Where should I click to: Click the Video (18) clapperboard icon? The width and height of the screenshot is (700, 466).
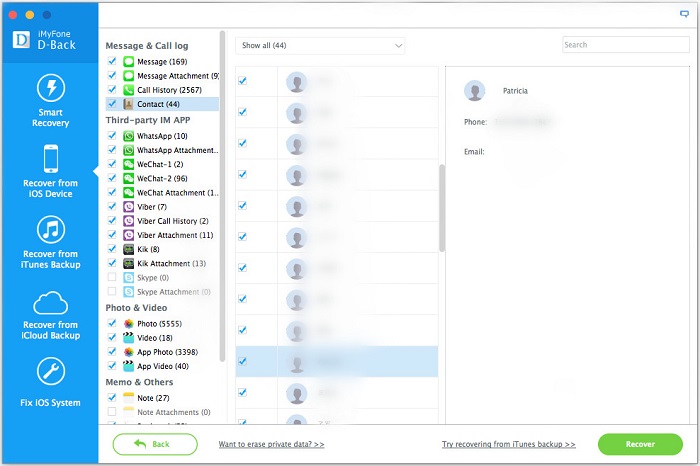[x=129, y=338]
